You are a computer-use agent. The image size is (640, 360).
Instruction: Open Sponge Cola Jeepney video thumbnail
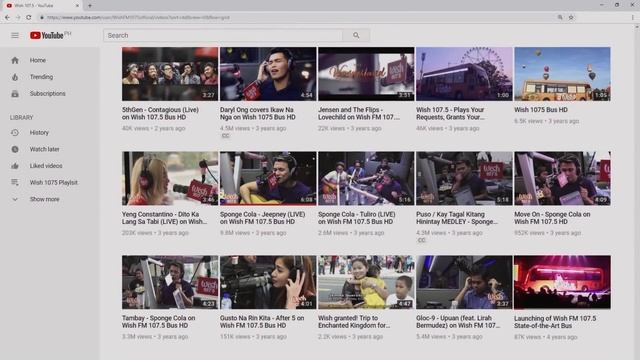(x=268, y=178)
